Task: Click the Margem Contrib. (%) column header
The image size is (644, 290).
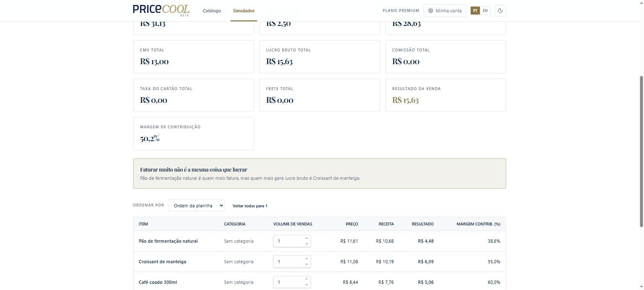Action: 478,224
